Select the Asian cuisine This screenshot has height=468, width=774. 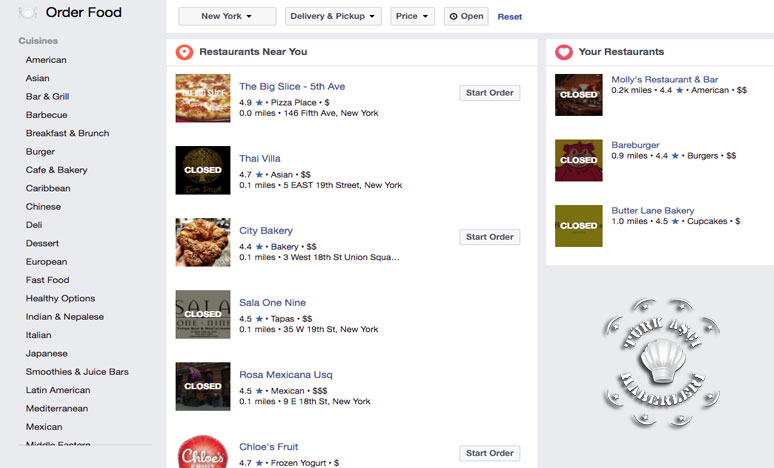click(38, 78)
